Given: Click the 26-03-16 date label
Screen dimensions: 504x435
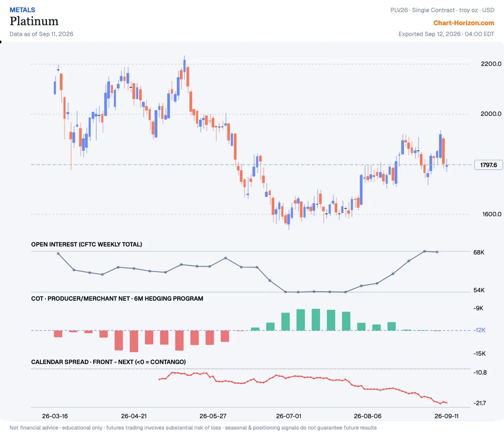Looking at the screenshot, I should click(x=55, y=416).
